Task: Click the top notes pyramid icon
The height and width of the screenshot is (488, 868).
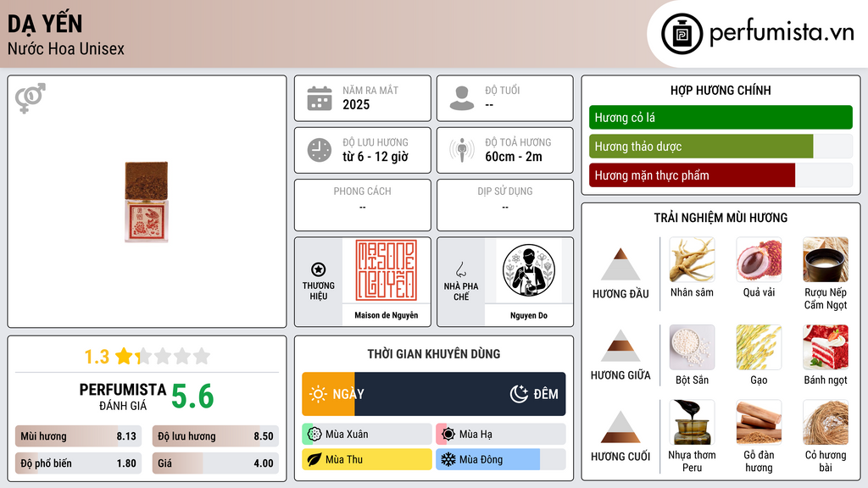Action: tap(620, 264)
